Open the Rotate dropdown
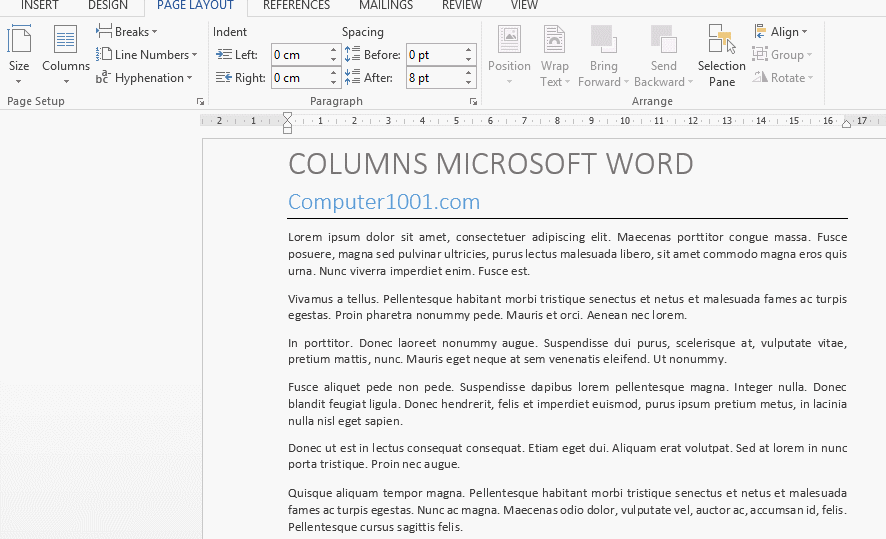The width and height of the screenshot is (886, 539). [783, 77]
